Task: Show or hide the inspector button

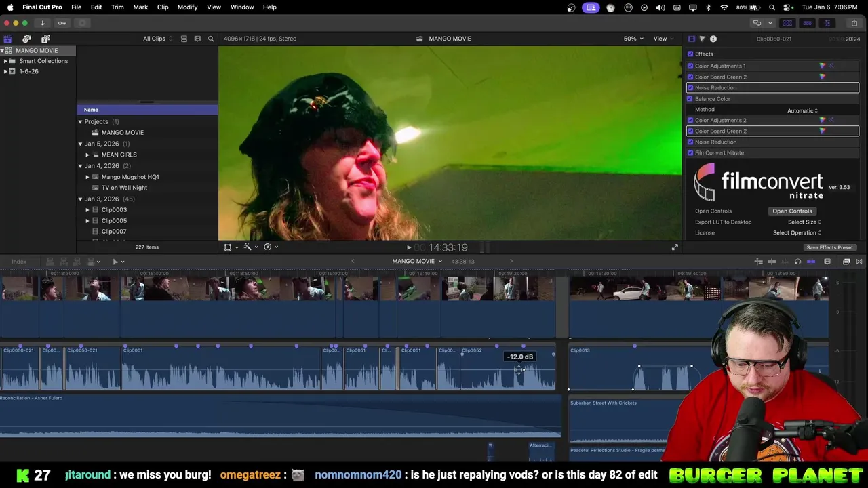Action: (827, 23)
